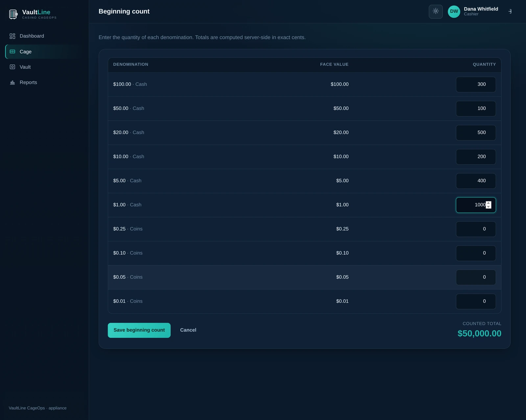The width and height of the screenshot is (526, 420).
Task: Click Save beginning count button
Action: coord(139,330)
